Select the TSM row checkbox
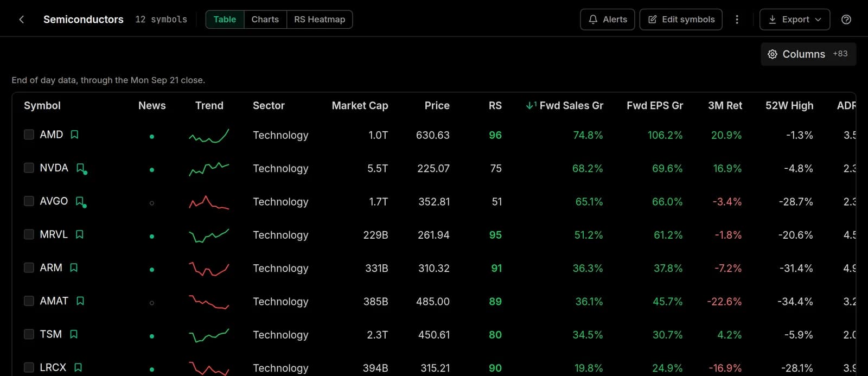 [x=29, y=334]
